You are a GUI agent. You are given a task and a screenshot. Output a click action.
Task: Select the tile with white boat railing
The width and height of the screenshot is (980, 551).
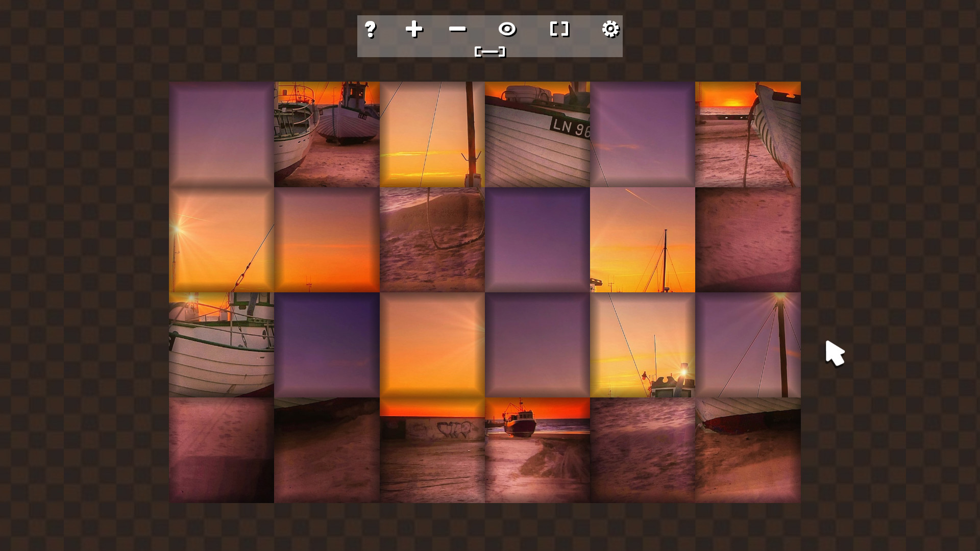[x=222, y=345]
